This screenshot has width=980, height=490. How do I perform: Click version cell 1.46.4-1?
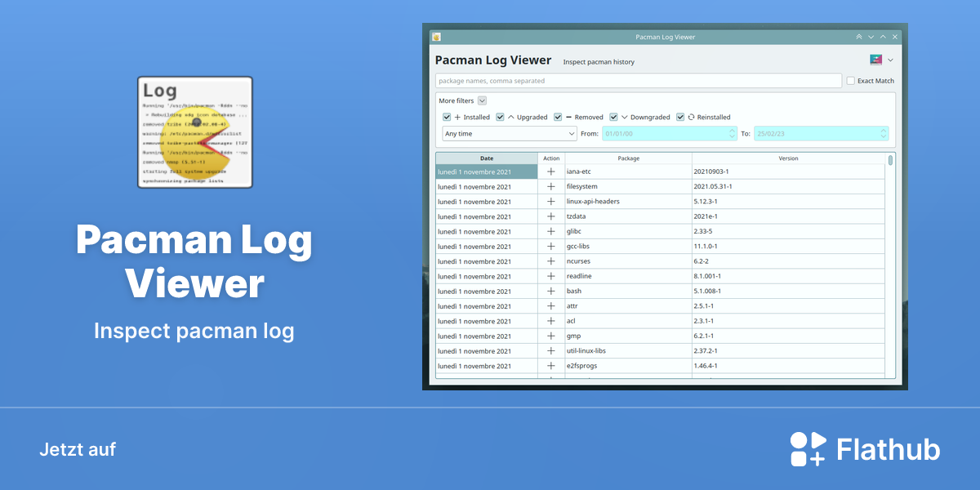coord(788,366)
